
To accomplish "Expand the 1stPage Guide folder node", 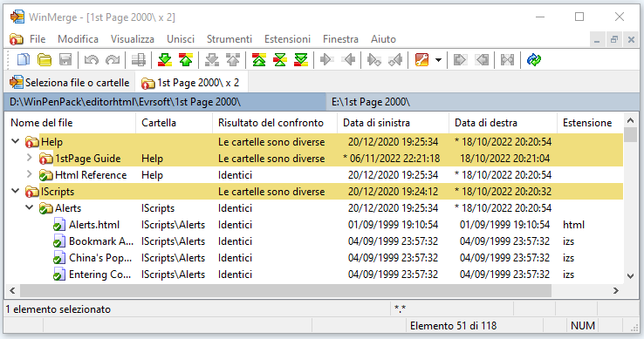I will [x=29, y=158].
